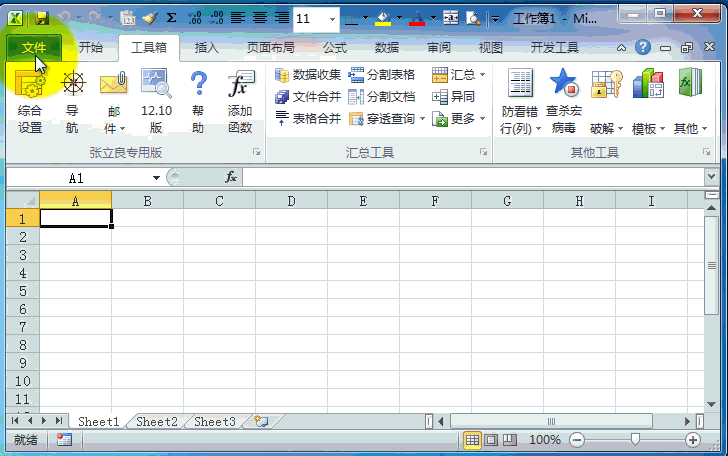
Task: Switch to Page Layout view in status bar
Action: coord(491,440)
